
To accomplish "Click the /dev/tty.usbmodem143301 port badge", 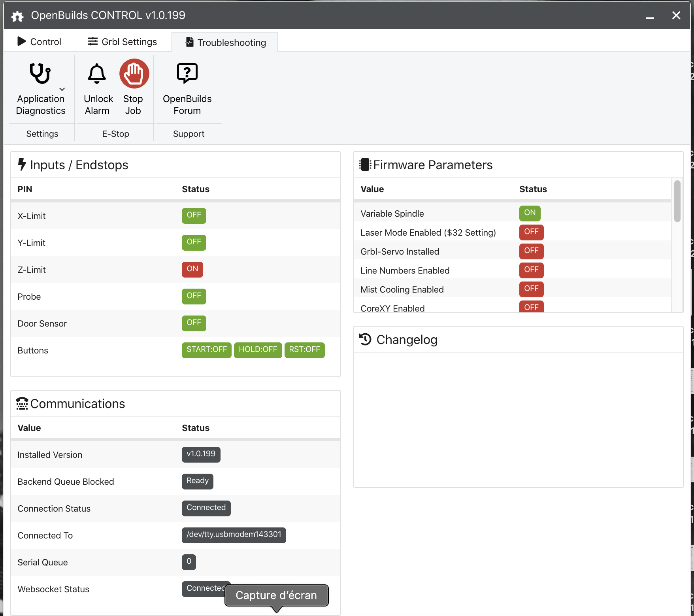I will coord(234,535).
